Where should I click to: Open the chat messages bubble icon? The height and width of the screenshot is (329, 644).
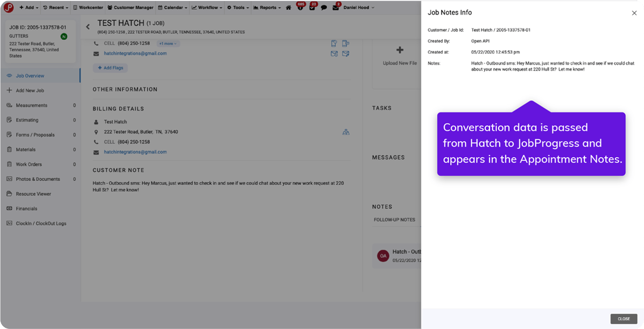[x=324, y=8]
